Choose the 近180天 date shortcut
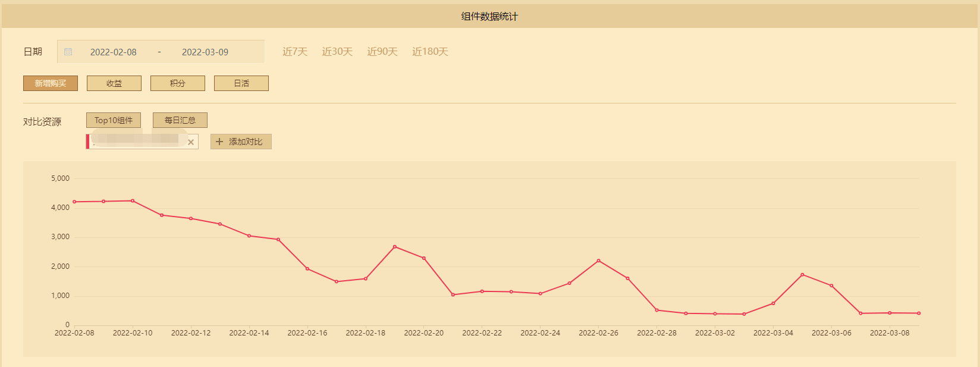 pyautogui.click(x=430, y=52)
